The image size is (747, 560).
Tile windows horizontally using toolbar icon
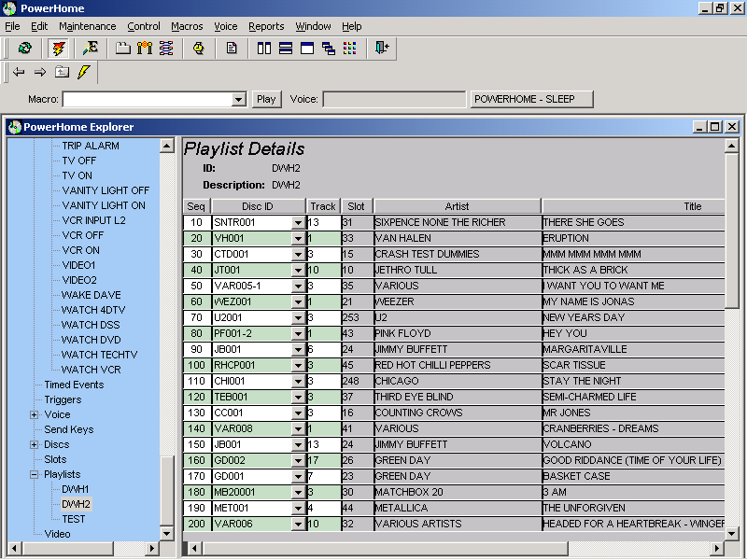[x=286, y=49]
